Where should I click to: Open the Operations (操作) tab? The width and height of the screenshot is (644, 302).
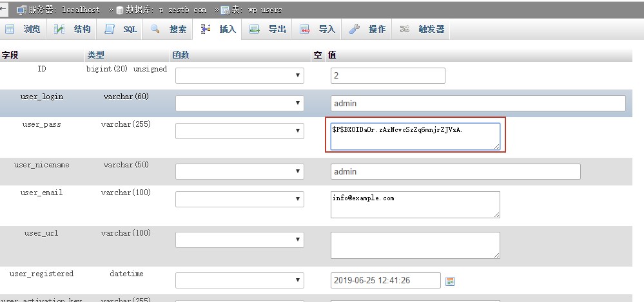(368, 29)
